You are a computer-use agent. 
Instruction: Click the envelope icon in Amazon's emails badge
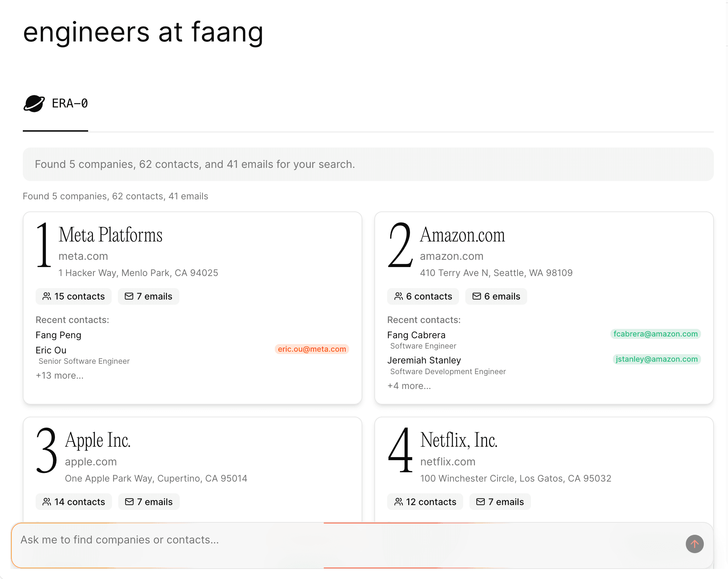click(x=477, y=296)
